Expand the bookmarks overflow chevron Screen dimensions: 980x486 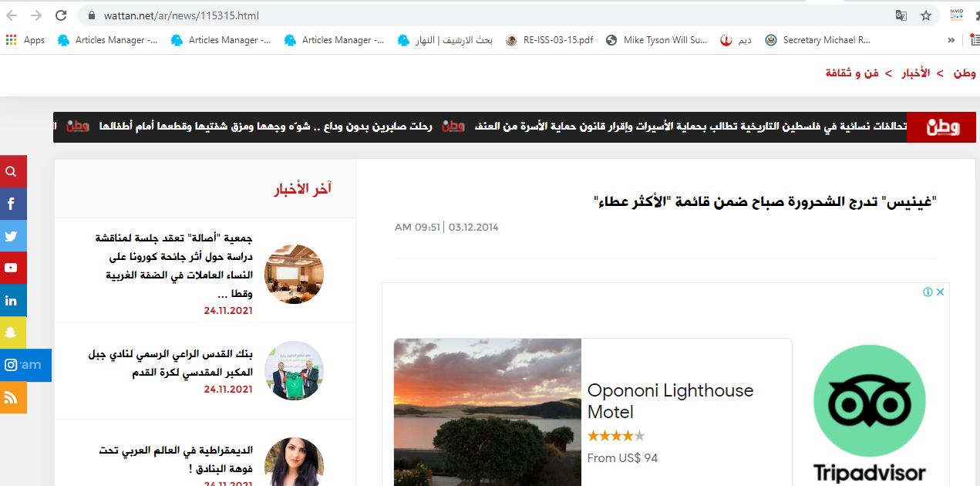pyautogui.click(x=951, y=40)
